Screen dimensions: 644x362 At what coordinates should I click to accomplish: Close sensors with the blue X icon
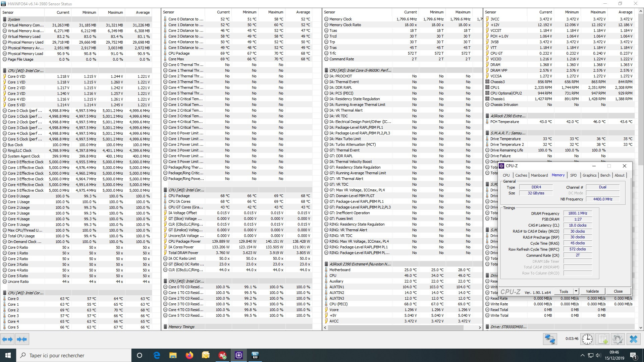[x=633, y=339]
